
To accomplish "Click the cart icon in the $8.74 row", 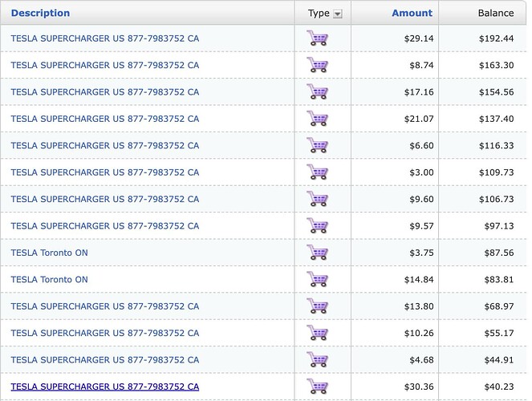I will pyautogui.click(x=317, y=65).
